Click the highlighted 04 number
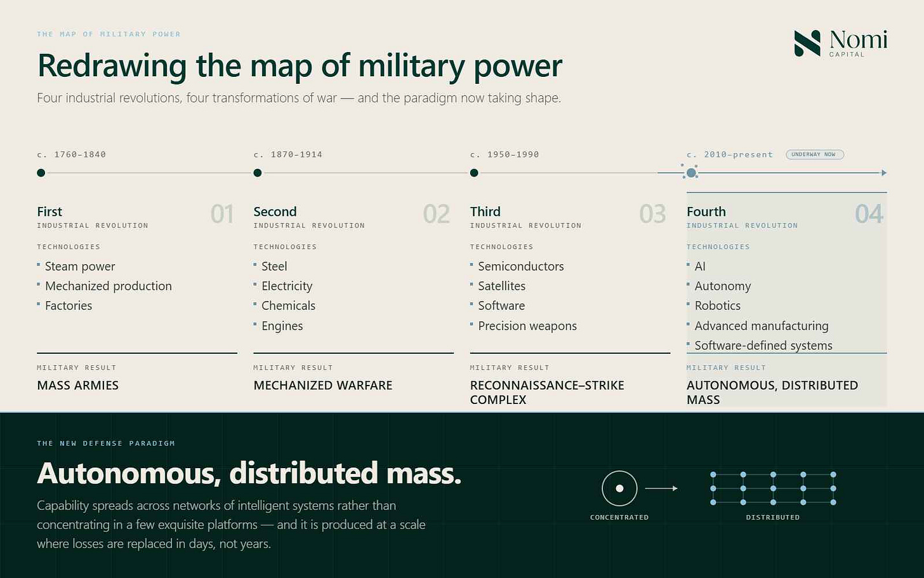The height and width of the screenshot is (578, 924). point(869,214)
